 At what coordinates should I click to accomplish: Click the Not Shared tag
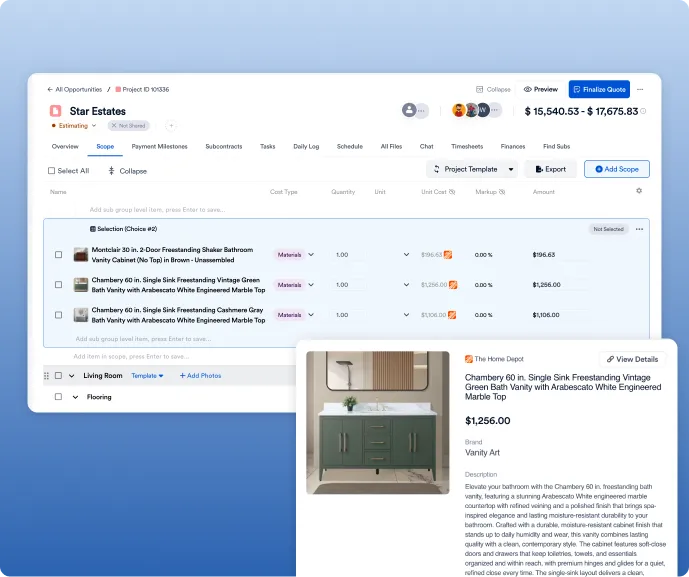pos(128,126)
